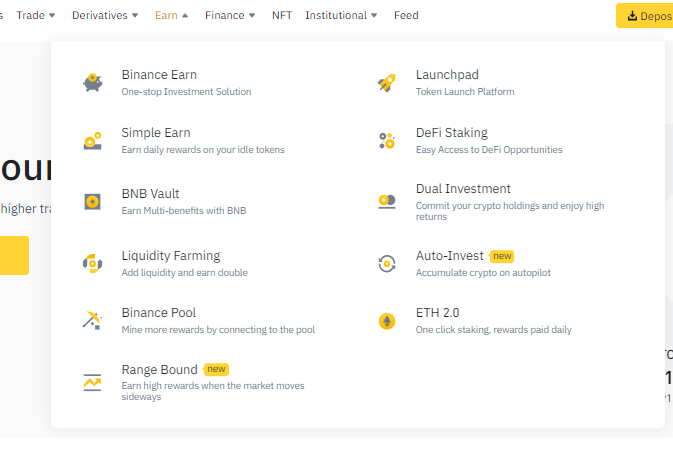Click the Simple Earn coins icon
Image resolution: width=673 pixels, height=449 pixels.
coord(93,141)
